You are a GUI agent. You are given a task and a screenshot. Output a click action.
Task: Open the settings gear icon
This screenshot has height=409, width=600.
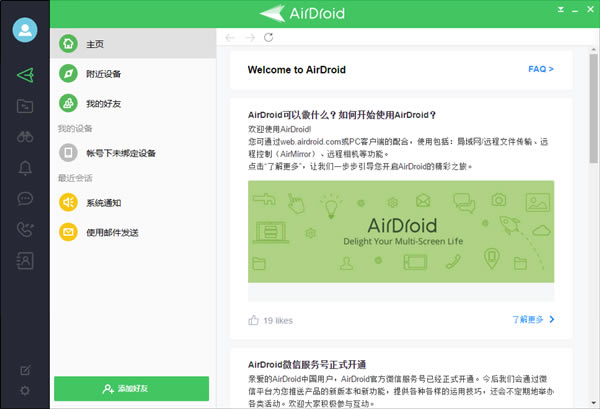(25, 390)
